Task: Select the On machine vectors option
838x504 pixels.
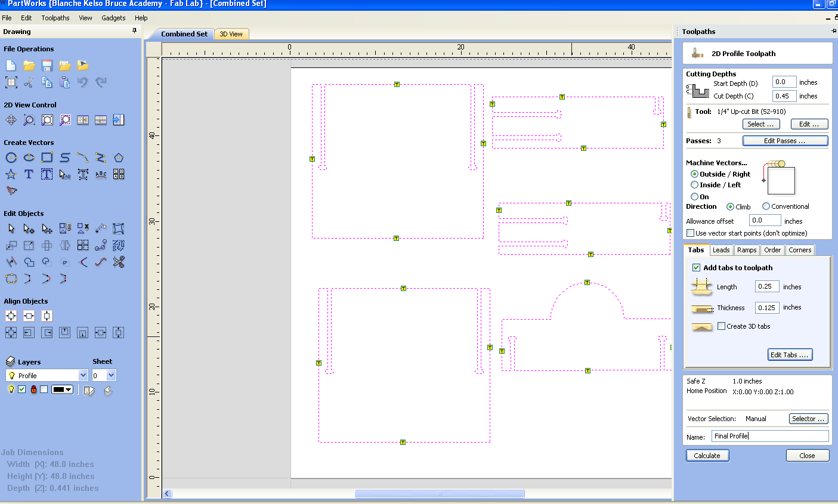Action: pyautogui.click(x=694, y=196)
